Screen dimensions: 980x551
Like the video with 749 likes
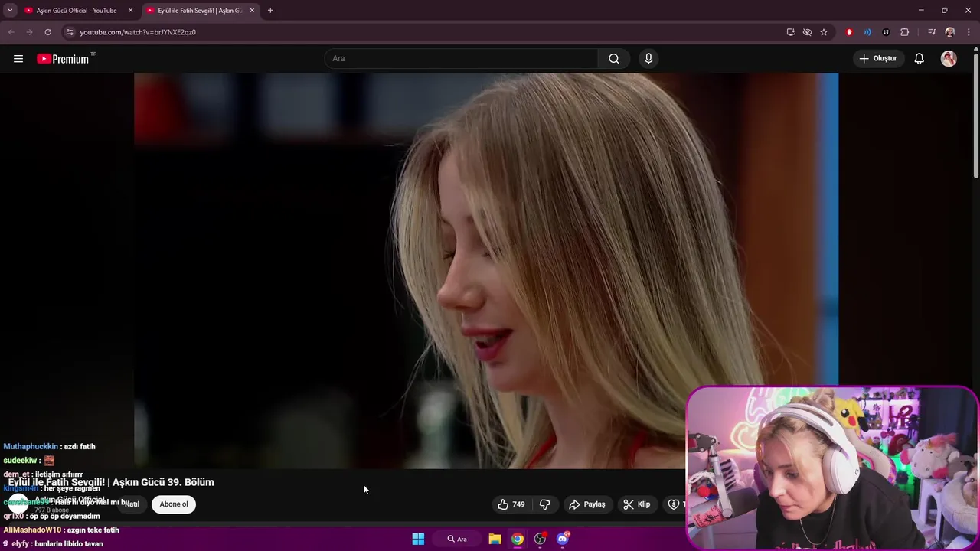click(x=511, y=504)
